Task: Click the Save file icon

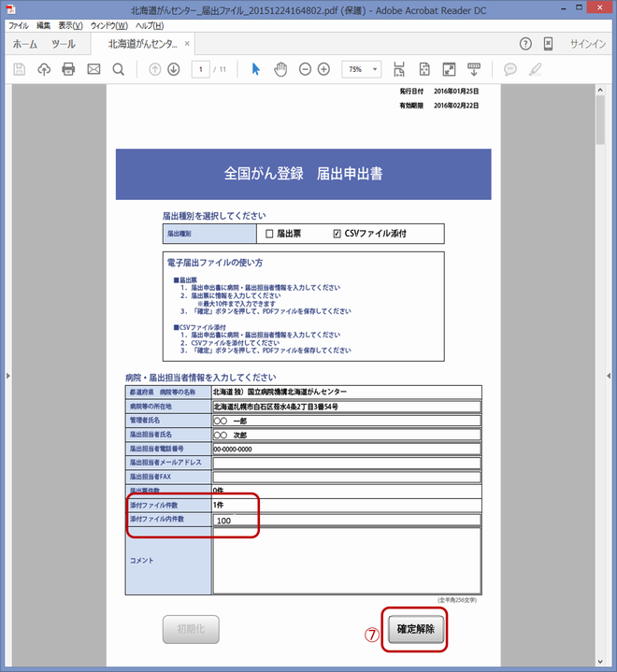Action: pos(20,69)
